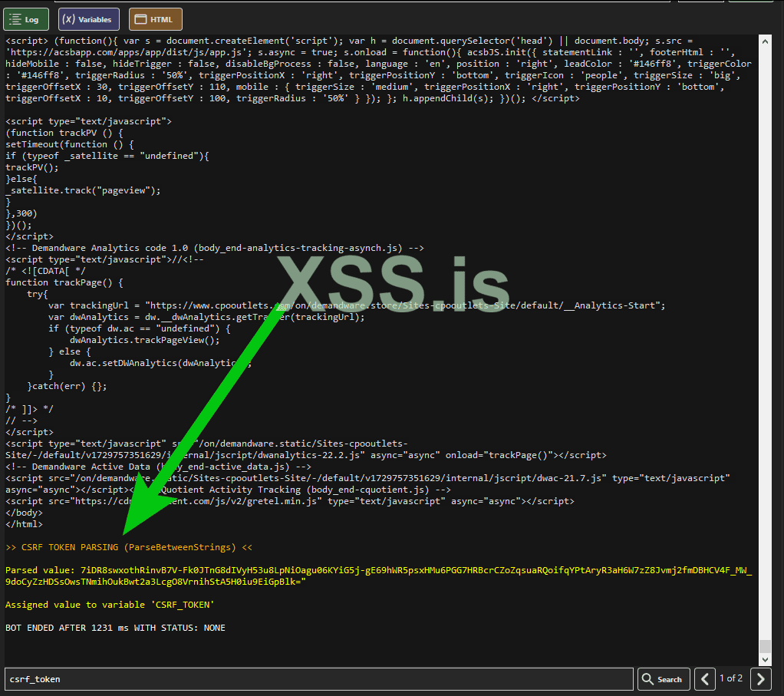Viewport: 784px width, 696px height.
Task: Click the 'Parsed value:' token text
Action: (x=378, y=576)
